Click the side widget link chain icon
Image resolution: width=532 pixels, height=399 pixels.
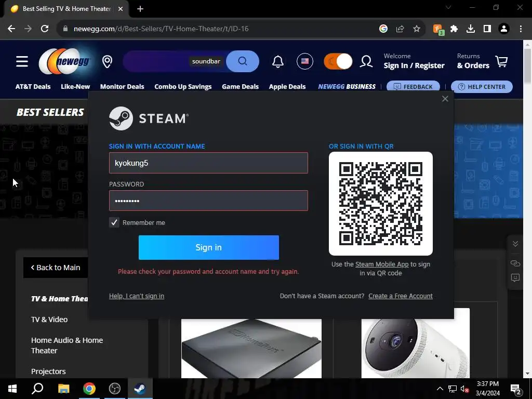point(515,263)
